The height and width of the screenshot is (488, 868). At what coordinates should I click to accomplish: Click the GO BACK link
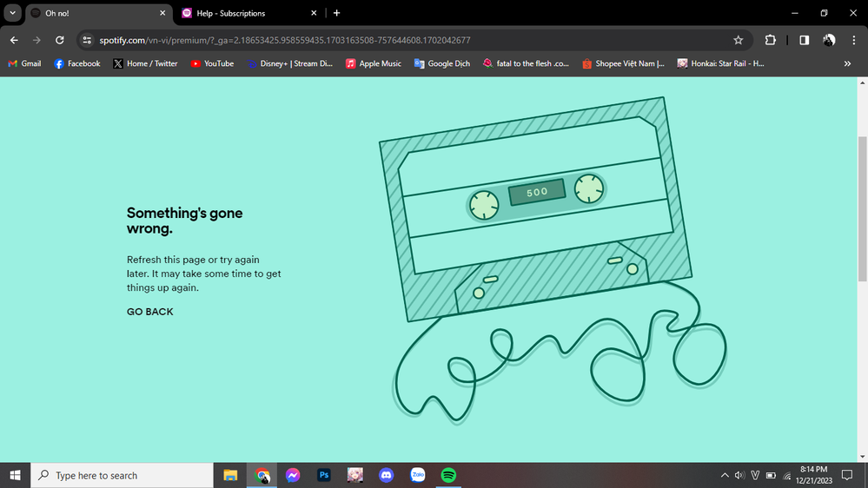coord(150,312)
